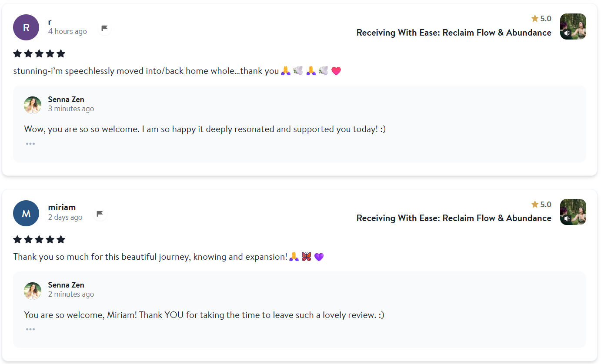Click the 5.0 rating above second track
This screenshot has height=364, width=601.
pos(541,204)
